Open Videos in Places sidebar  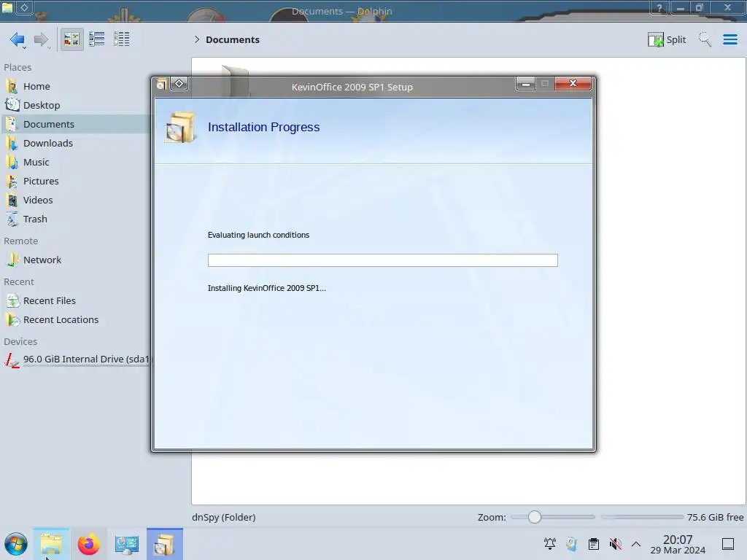[x=76, y=201]
